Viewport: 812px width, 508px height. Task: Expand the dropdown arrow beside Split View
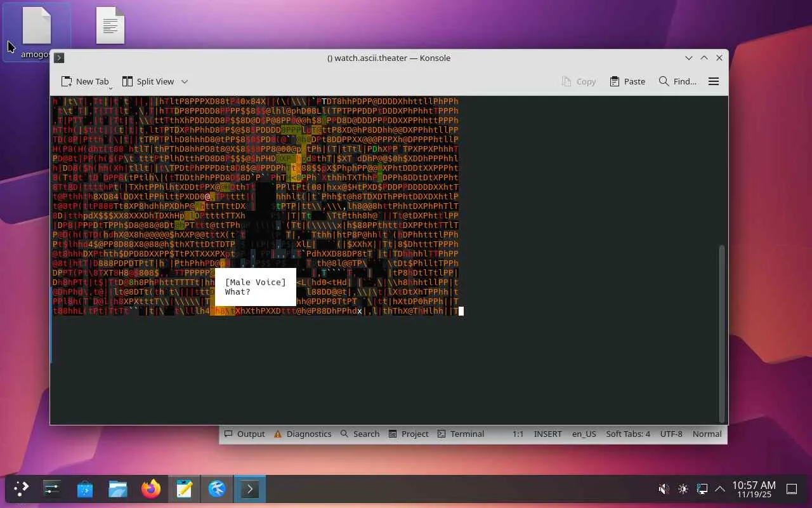[x=185, y=81]
